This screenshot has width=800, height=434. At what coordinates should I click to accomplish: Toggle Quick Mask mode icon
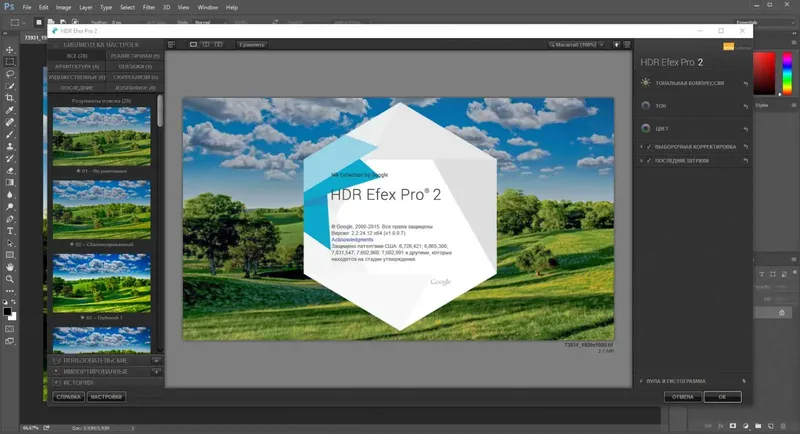(x=10, y=329)
